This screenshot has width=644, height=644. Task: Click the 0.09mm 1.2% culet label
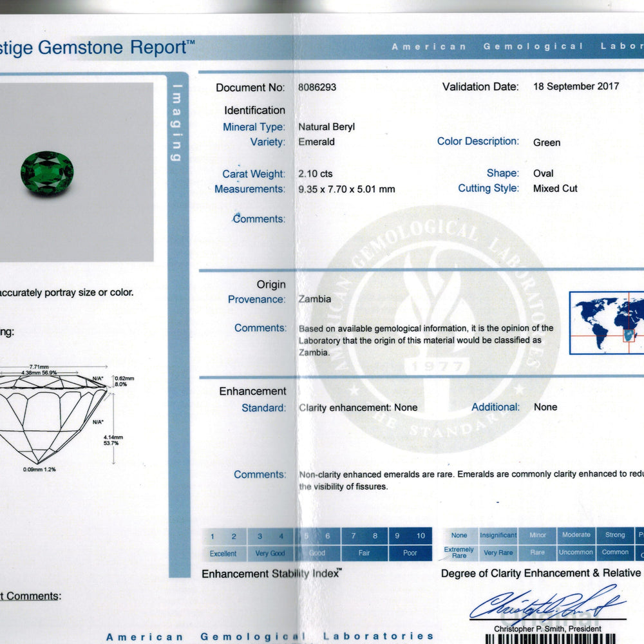[39, 469]
